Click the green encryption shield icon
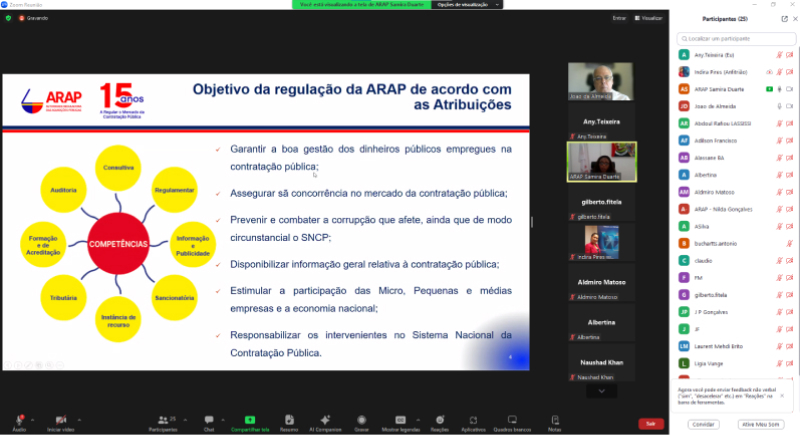 point(8,18)
